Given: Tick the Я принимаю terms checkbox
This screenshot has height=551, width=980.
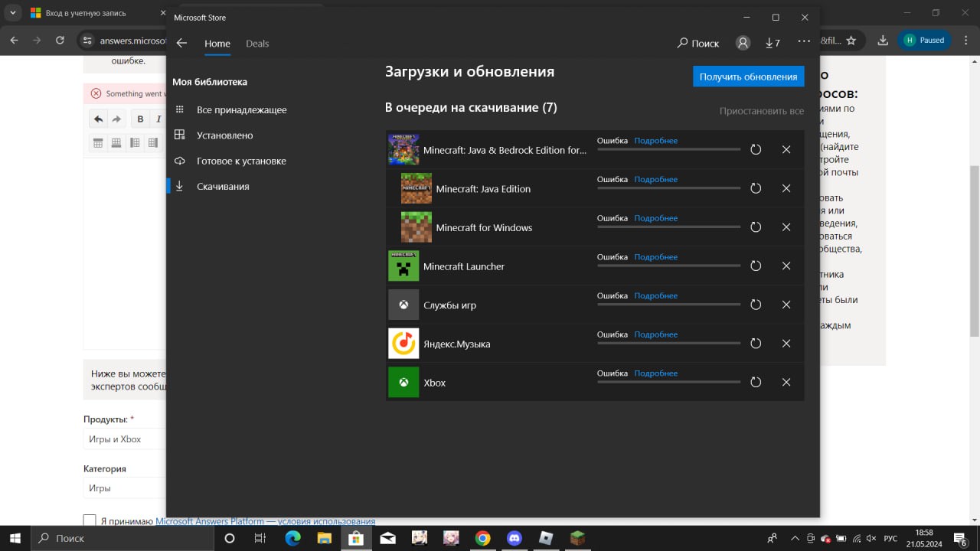Looking at the screenshot, I should pyautogui.click(x=90, y=521).
